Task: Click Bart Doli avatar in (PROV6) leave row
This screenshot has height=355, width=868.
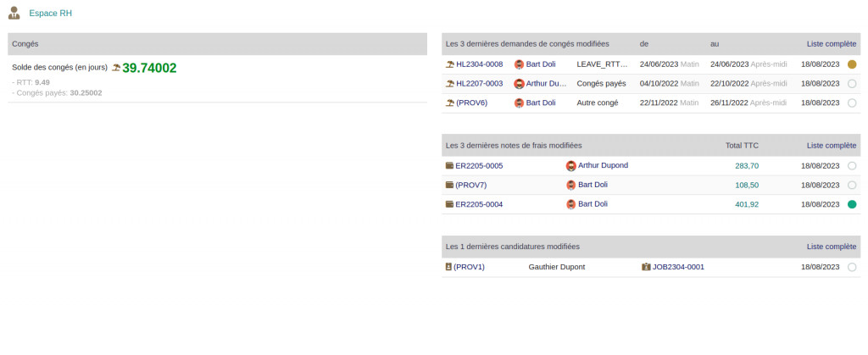Action: point(520,103)
